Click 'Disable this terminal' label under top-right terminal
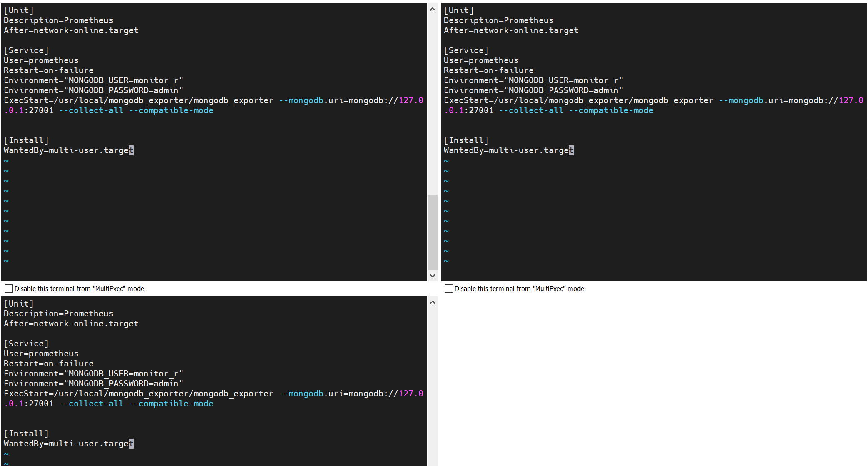Image resolution: width=868 pixels, height=466 pixels. [x=519, y=289]
